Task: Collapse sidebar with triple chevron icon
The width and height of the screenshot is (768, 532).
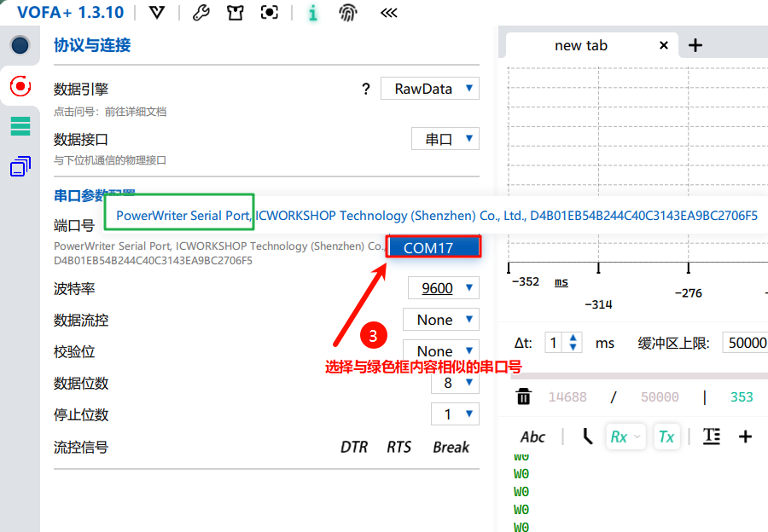Action: [x=389, y=13]
